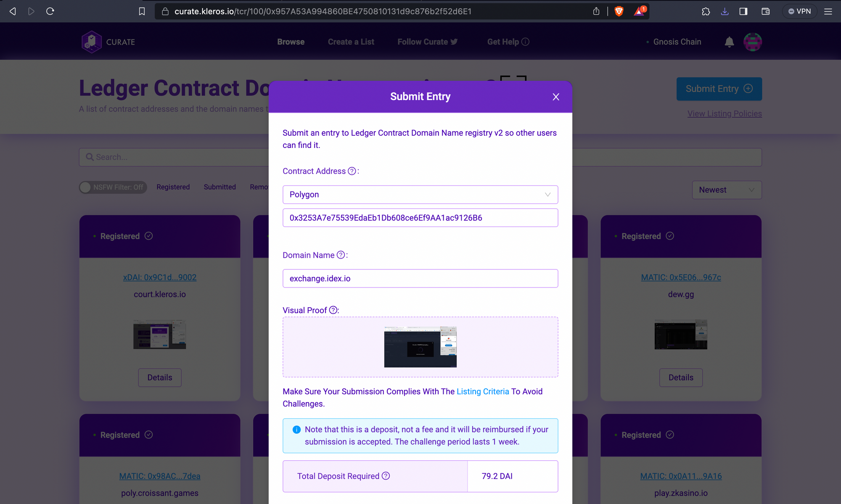Open Gnosis Chain network selector

point(677,42)
